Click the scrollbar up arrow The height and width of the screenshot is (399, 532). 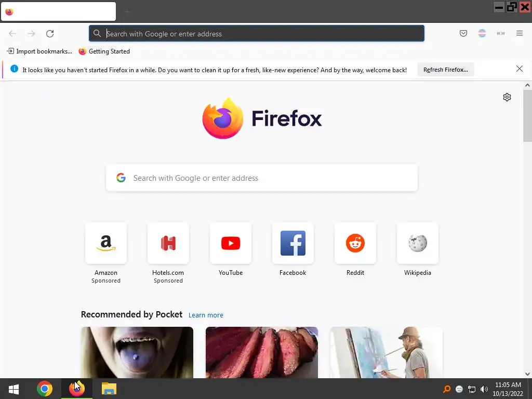(x=527, y=86)
